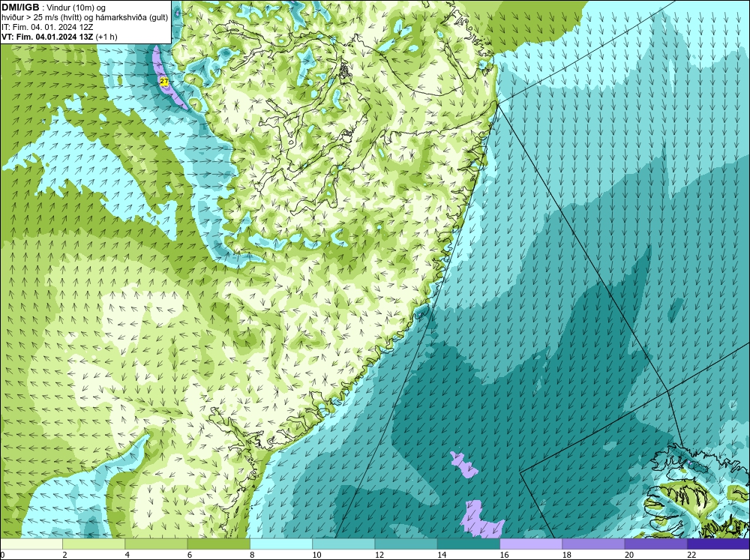Click the 'IT: Fim. 04. 01. 2024 12Z' line
Screen dimensions: 750x560
click(x=47, y=27)
